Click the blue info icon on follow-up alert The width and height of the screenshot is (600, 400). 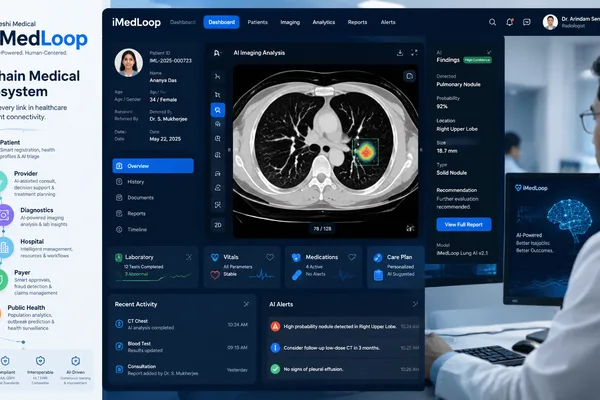275,348
